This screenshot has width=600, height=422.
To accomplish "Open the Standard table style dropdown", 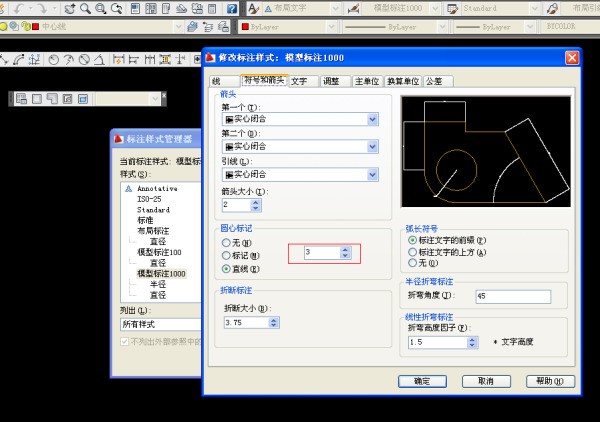I will pos(501,8).
